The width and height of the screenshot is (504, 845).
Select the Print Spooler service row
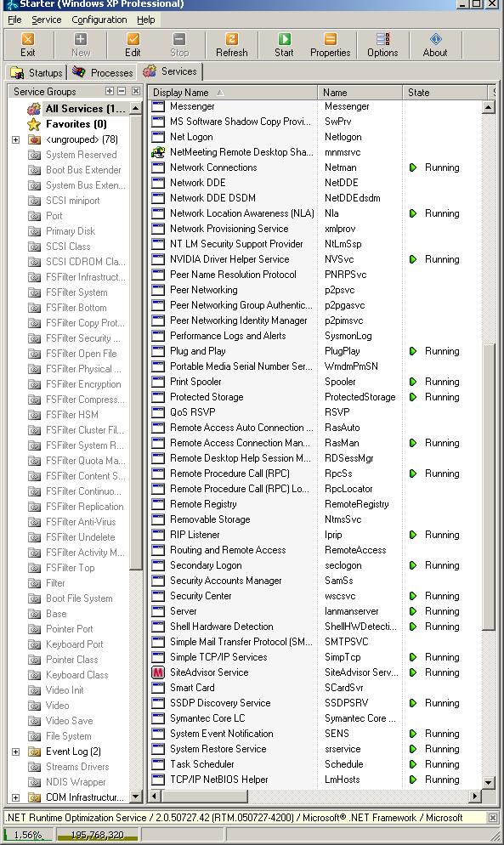[x=314, y=382]
